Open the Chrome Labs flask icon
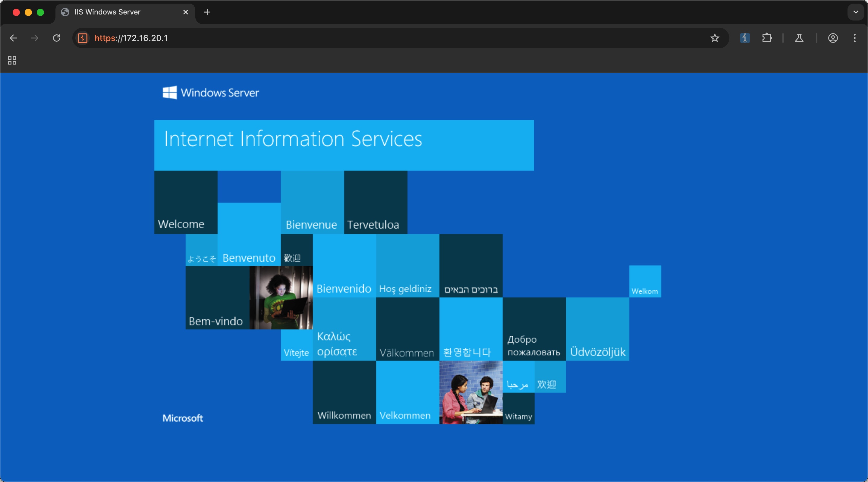868x482 pixels. click(x=799, y=38)
